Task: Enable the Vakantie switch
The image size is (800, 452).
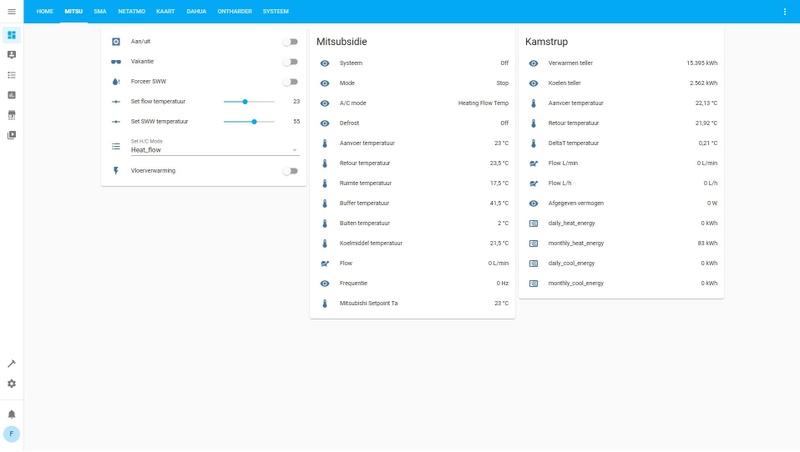Action: click(x=290, y=62)
